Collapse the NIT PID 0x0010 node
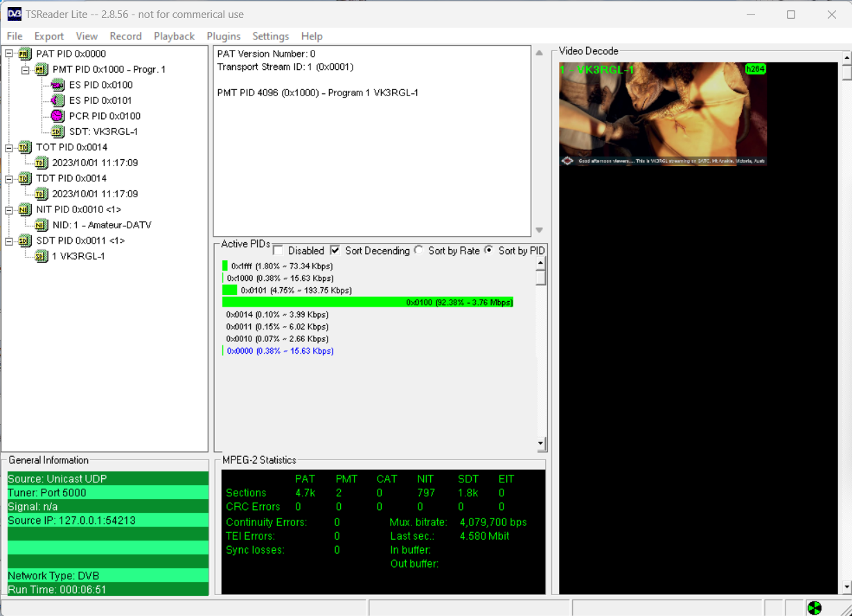The image size is (852, 616). (7, 209)
